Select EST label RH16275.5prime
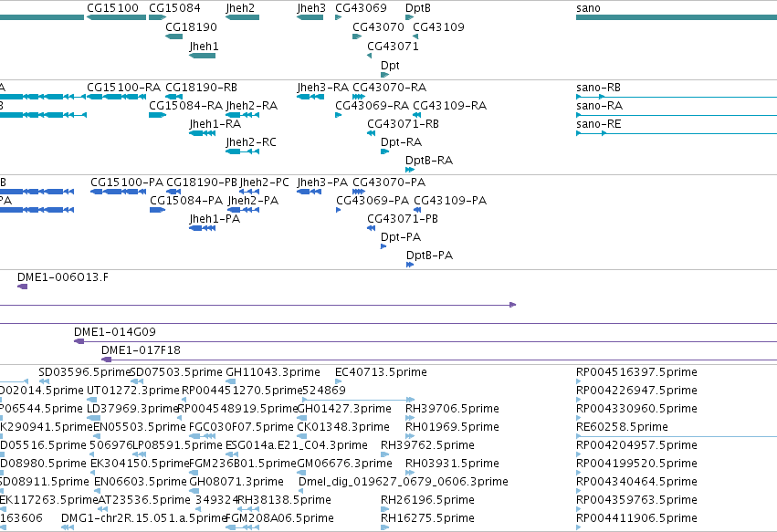 [427, 518]
